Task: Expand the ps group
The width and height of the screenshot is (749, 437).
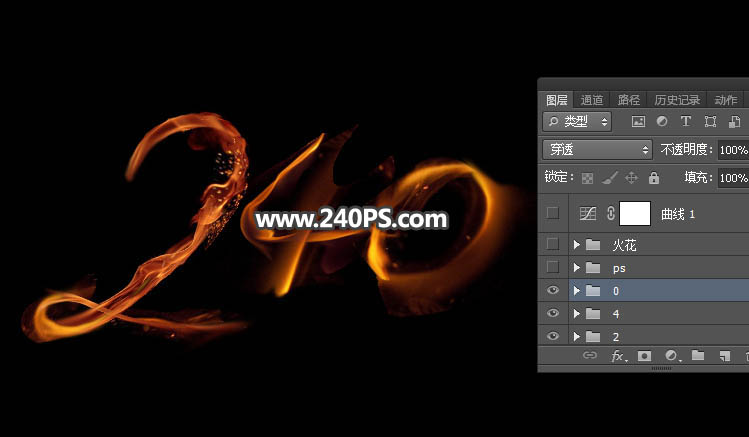Action: pos(577,267)
